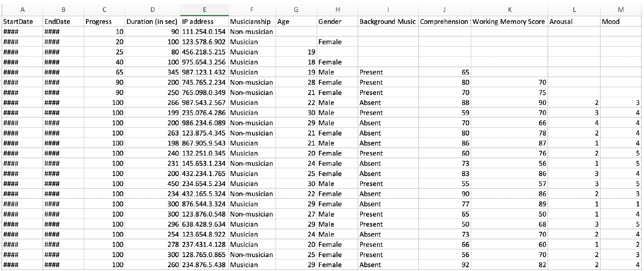
Task: Select IP cell 975.654.3.256
Action: [205, 62]
